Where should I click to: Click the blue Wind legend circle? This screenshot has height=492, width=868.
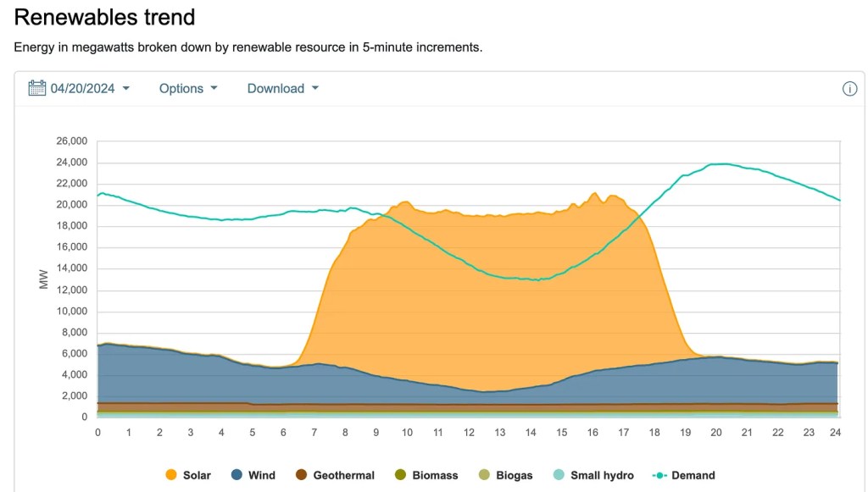236,475
